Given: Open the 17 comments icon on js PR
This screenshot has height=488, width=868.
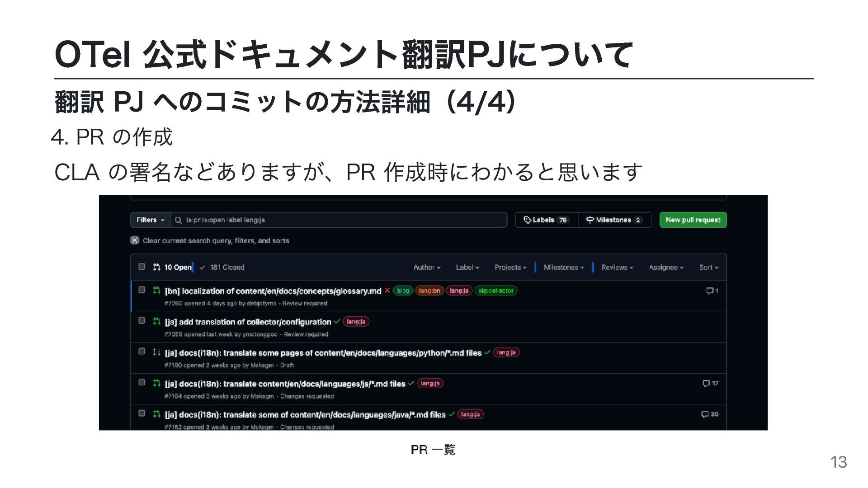Looking at the screenshot, I should pos(710,383).
